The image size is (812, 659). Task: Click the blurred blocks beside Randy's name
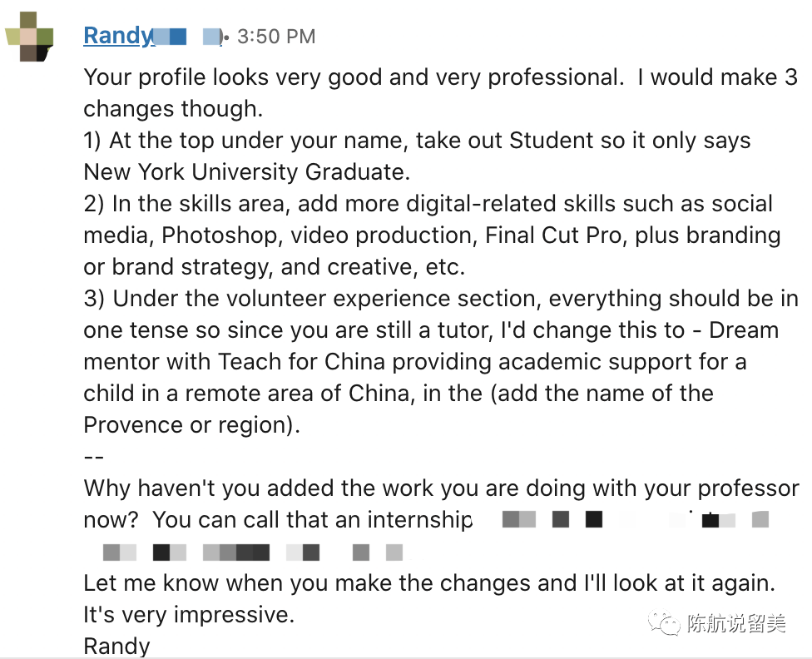click(x=188, y=37)
